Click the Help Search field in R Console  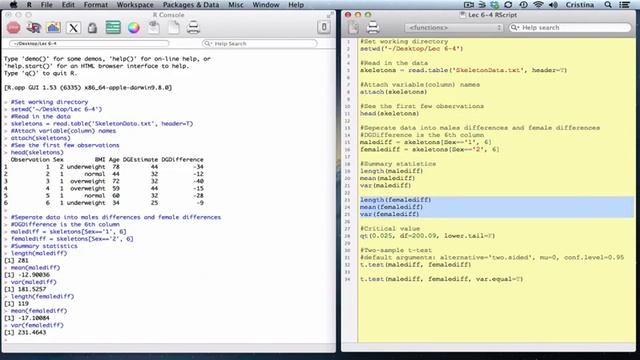(x=260, y=43)
